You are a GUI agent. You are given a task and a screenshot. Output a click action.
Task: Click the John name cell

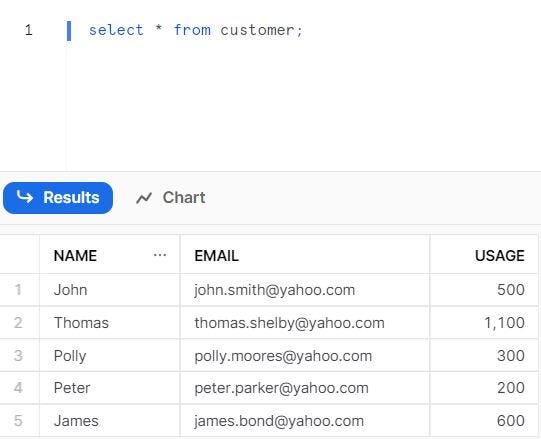(x=110, y=290)
